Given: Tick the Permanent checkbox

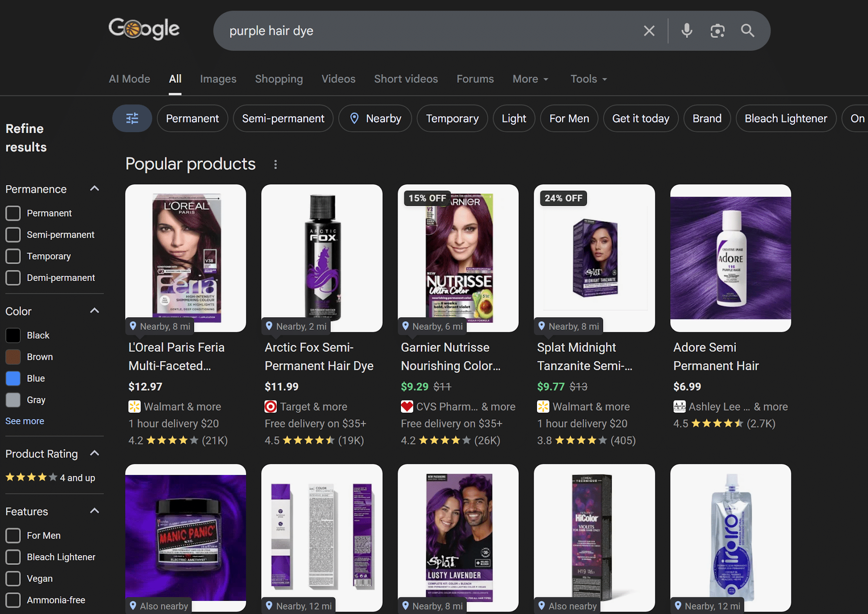Looking at the screenshot, I should 13,213.
